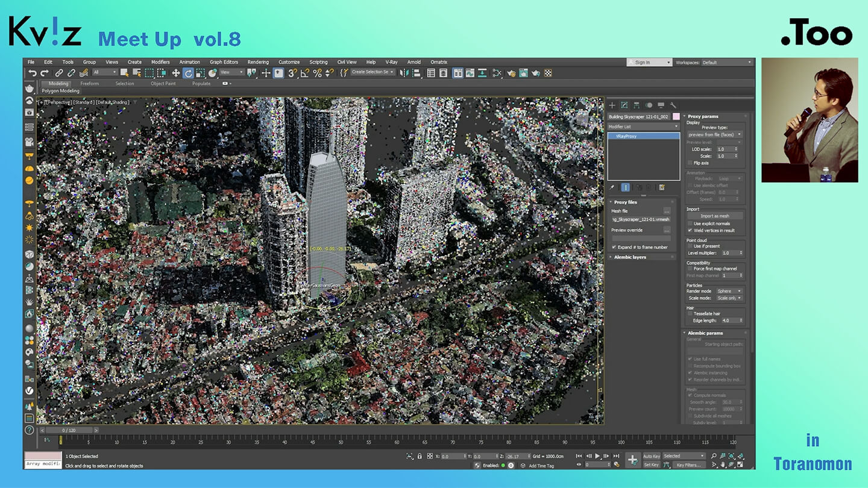Screen dimensions: 868x488
Task: Expand the Alembic layers rollout
Action: (x=630, y=257)
